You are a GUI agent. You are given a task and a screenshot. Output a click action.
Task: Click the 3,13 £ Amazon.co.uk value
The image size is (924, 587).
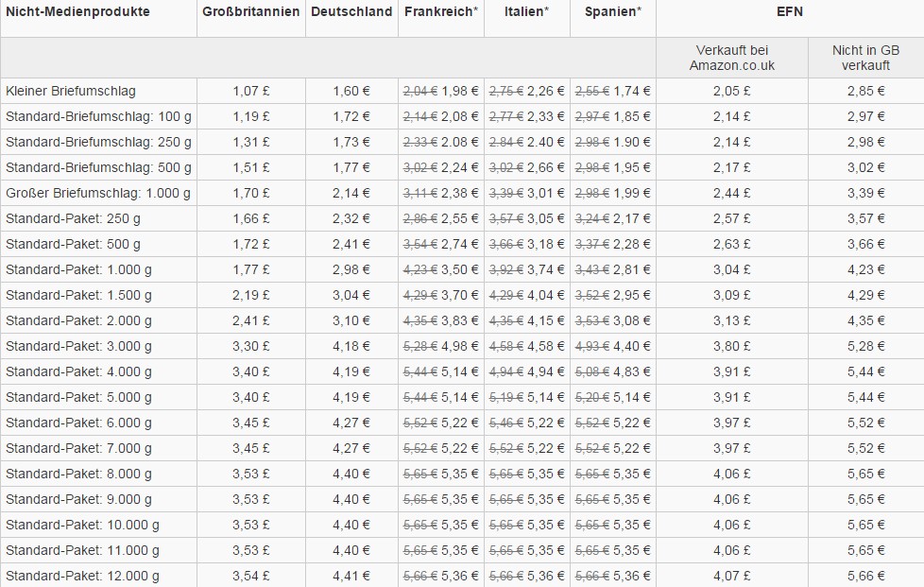[x=732, y=320]
